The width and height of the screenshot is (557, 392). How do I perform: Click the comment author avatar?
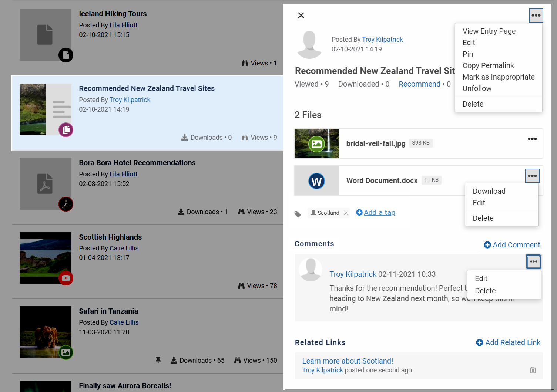click(311, 269)
